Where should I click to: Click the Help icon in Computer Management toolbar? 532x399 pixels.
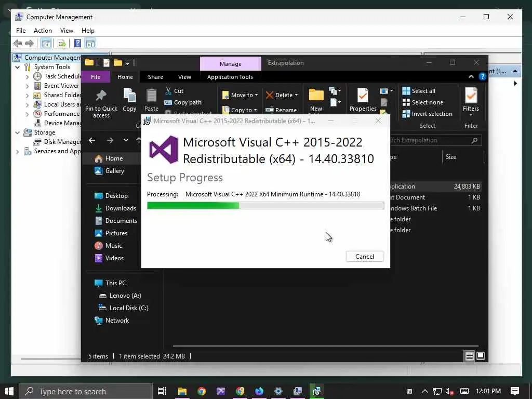78,43
